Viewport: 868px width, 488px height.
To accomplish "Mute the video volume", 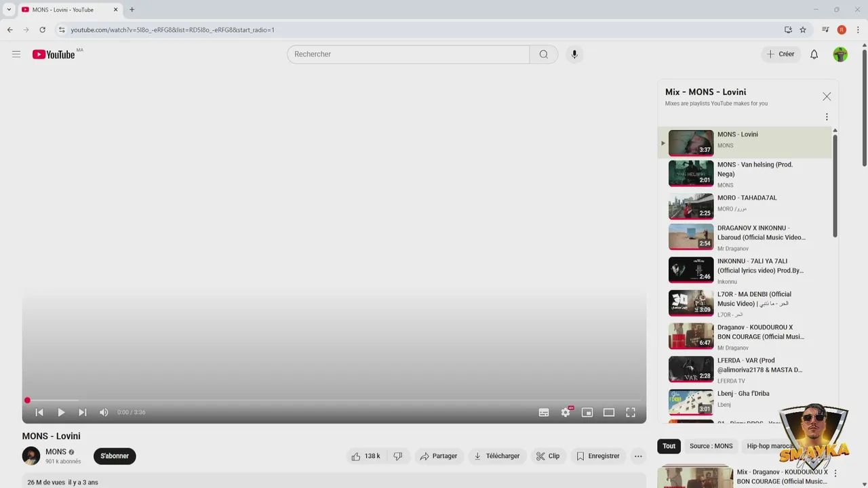I will tap(104, 412).
